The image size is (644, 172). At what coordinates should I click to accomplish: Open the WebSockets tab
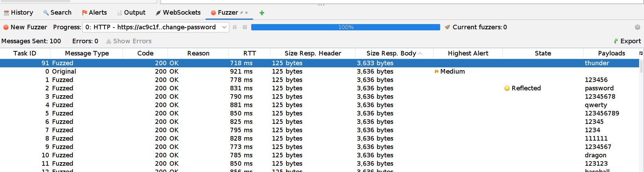click(x=178, y=13)
